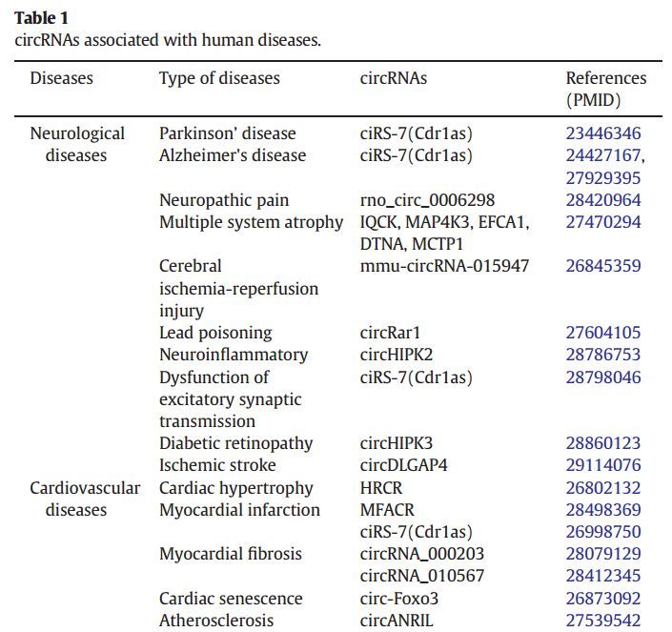Click Ischemic stroke reference 29114076

[x=603, y=465]
